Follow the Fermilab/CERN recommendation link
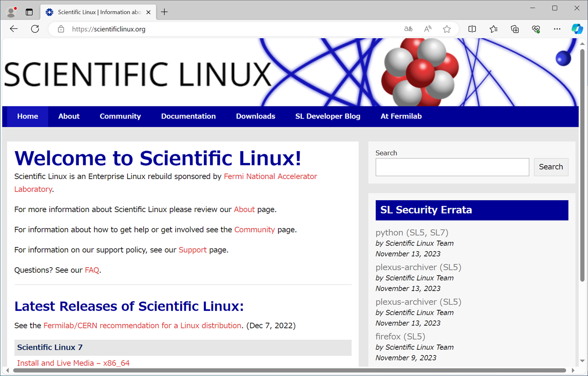The image size is (588, 376). point(142,325)
